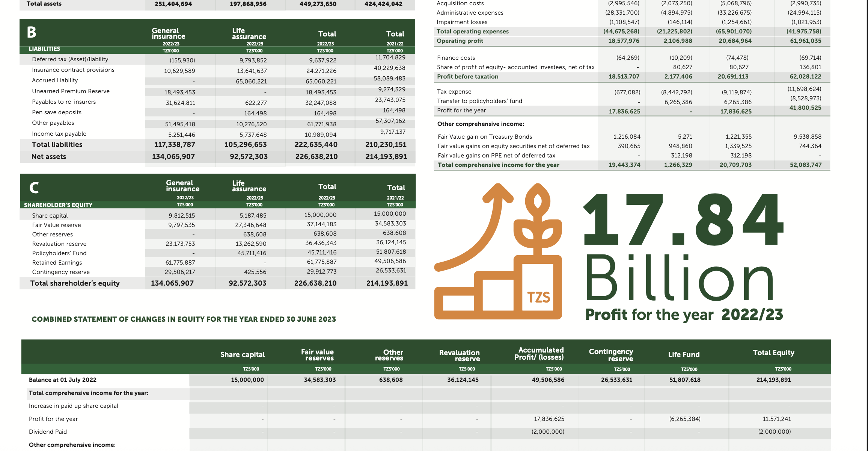The width and height of the screenshot is (868, 451).
Task: Click the LIABILITIES table header label
Action: pos(44,49)
